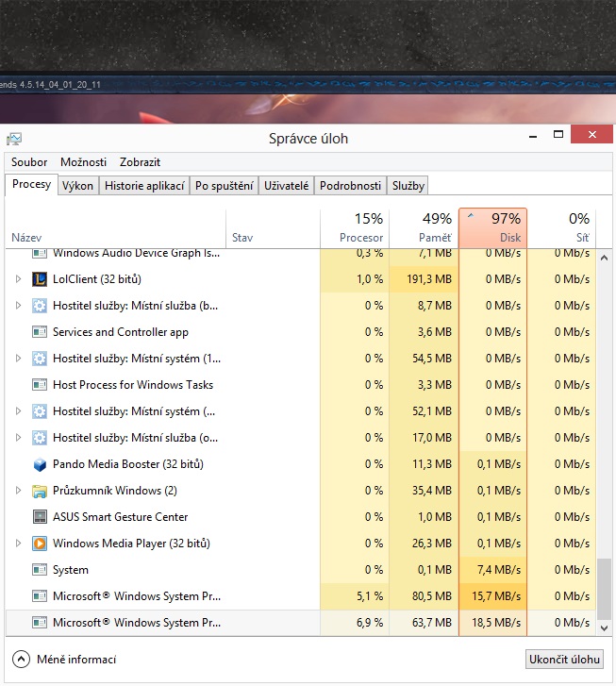Click gear icon of Hostitel služby: Místní služba (o...

click(x=40, y=438)
